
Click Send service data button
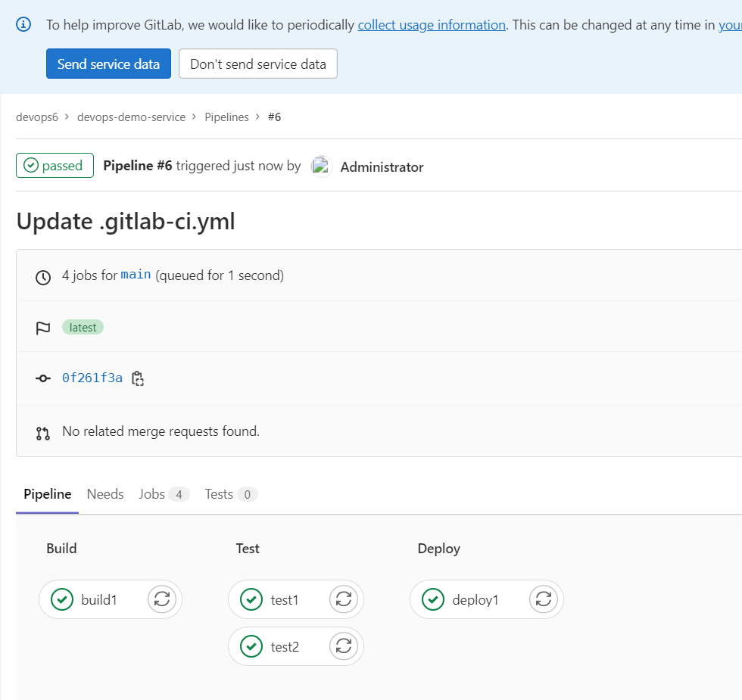(108, 64)
